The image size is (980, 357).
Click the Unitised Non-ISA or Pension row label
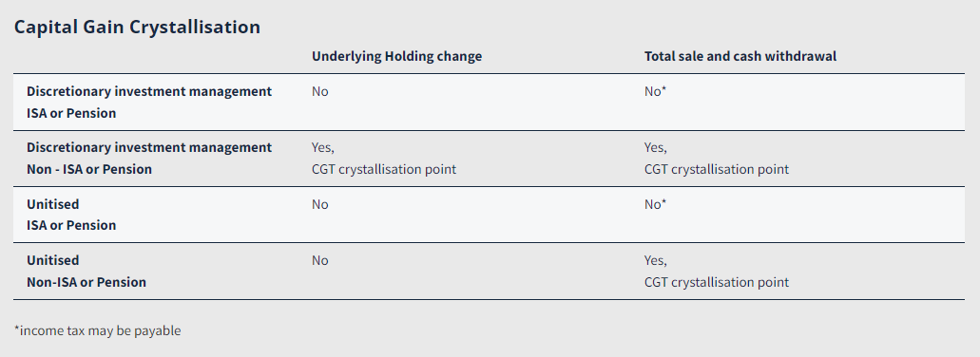pyautogui.click(x=86, y=271)
